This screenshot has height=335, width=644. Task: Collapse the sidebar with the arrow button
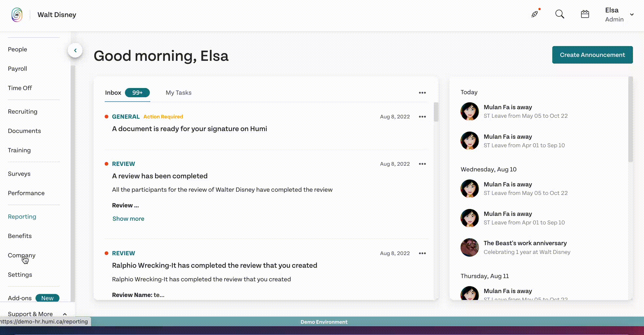[75, 50]
